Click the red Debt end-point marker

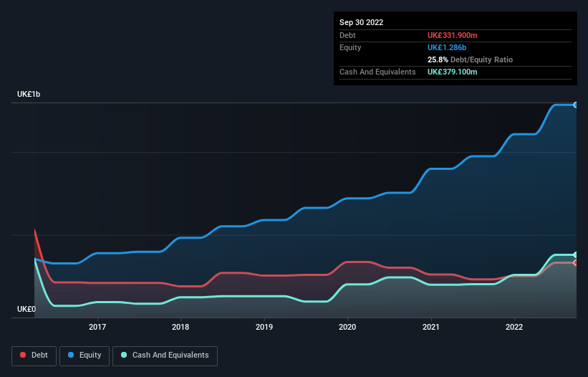pyautogui.click(x=576, y=262)
